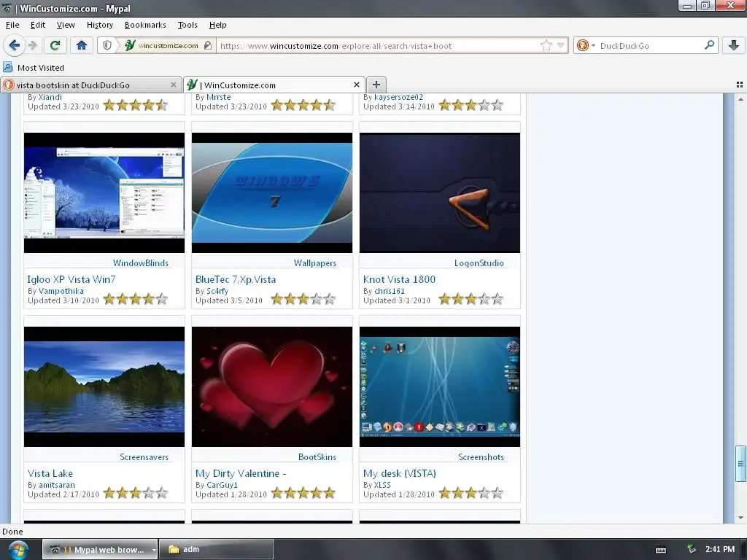The width and height of the screenshot is (747, 560).
Task: Click star rating of My Dirty Valentine
Action: coord(303,493)
